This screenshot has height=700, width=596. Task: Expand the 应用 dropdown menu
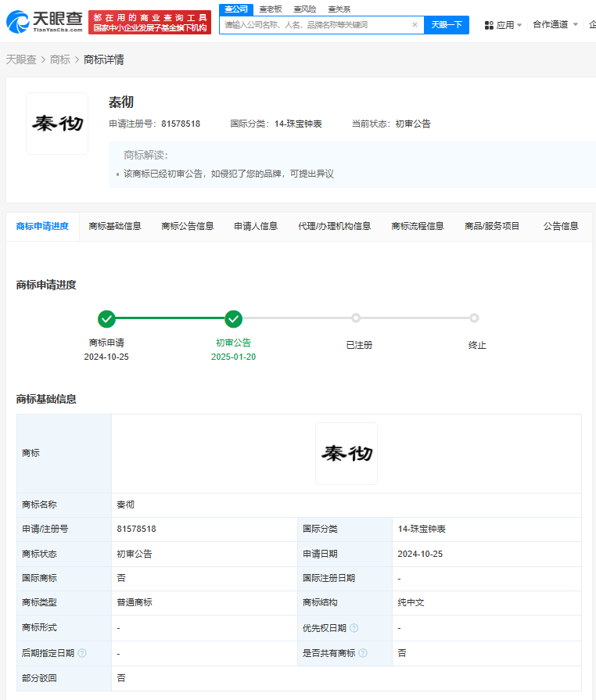[519, 25]
